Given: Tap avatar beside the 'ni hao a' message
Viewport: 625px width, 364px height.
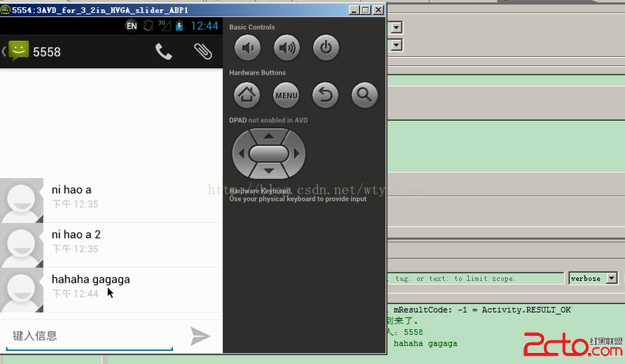Looking at the screenshot, I should (22, 200).
